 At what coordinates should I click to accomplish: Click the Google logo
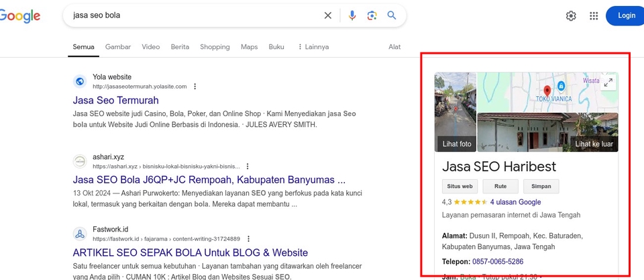pyautogui.click(x=19, y=16)
